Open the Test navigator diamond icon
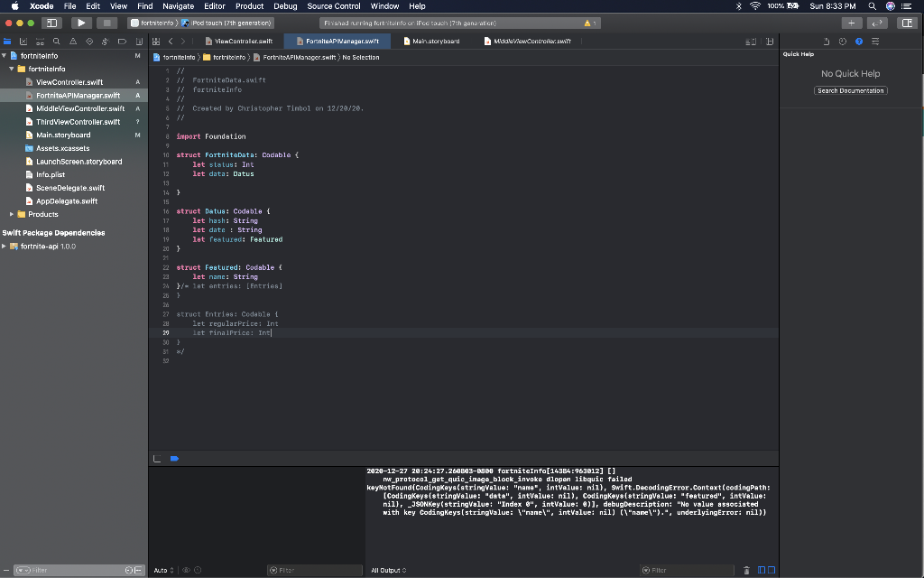The image size is (924, 578). [90, 42]
